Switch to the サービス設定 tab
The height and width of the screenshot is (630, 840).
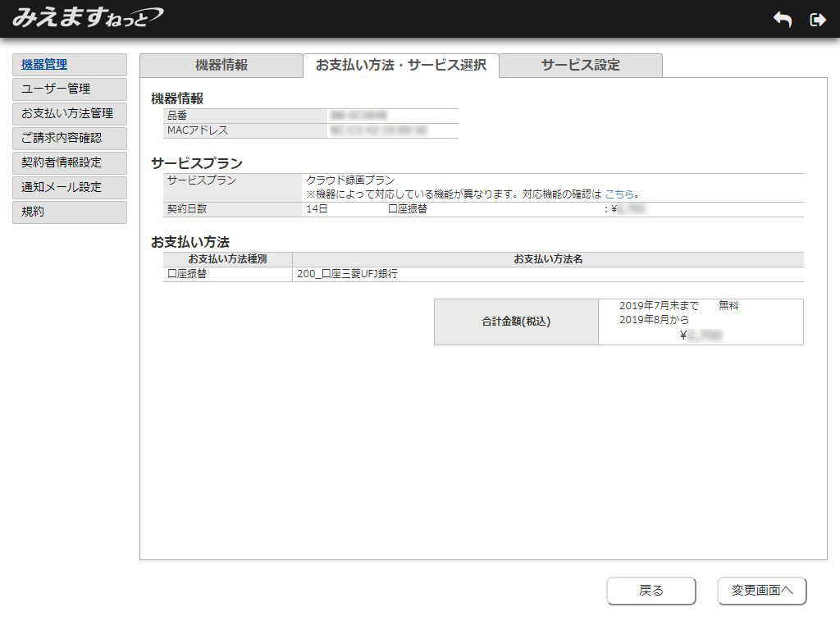point(581,65)
